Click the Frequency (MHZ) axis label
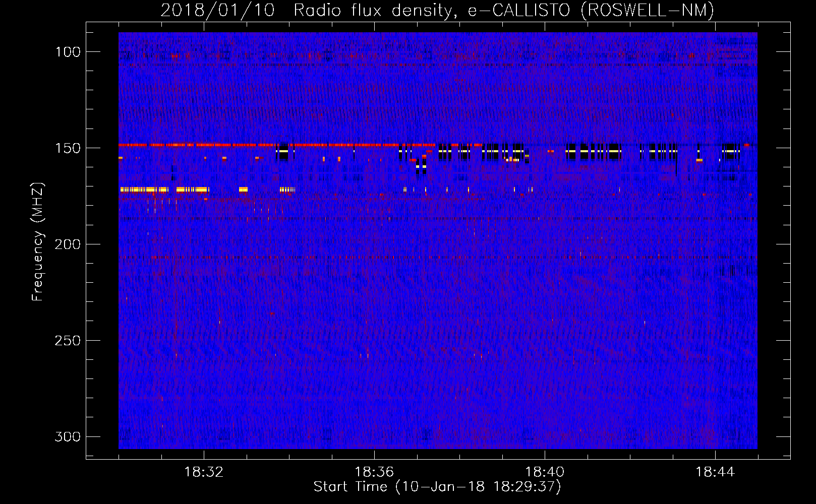 [38, 241]
